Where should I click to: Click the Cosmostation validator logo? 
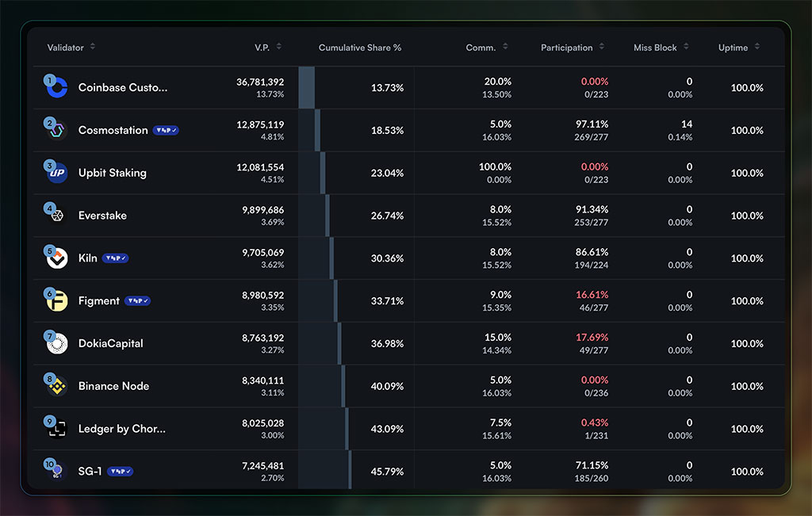[57, 130]
